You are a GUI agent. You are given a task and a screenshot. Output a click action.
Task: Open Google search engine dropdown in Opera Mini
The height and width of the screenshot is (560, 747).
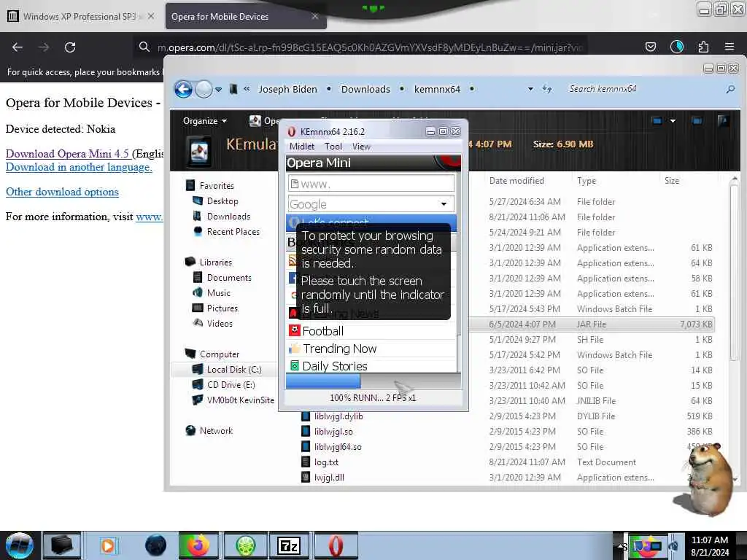pyautogui.click(x=444, y=204)
